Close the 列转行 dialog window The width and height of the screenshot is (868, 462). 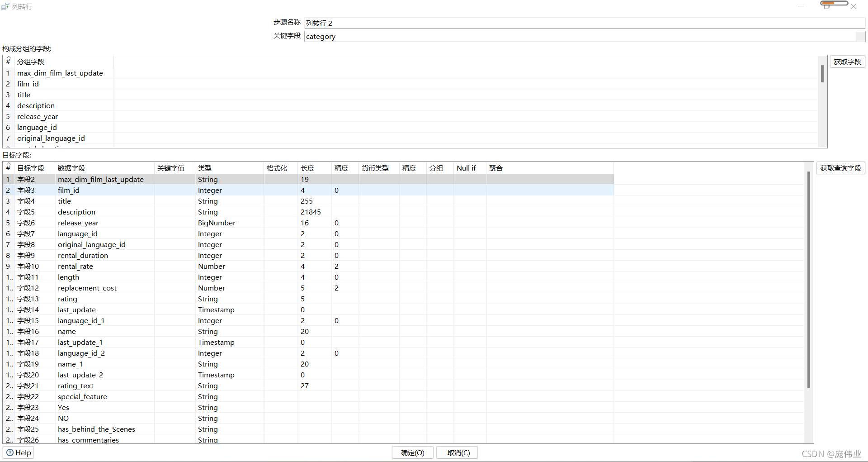click(854, 6)
